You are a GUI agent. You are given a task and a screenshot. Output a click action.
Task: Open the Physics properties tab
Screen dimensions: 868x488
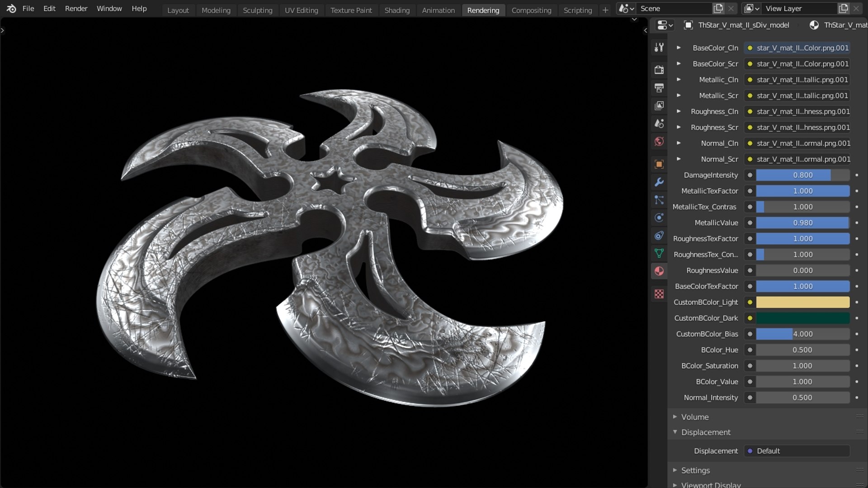[x=659, y=218]
